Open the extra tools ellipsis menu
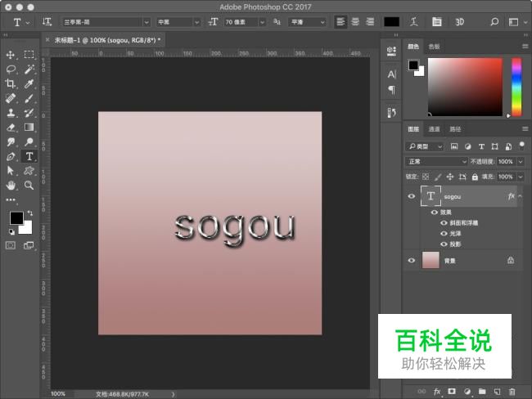This screenshot has width=532, height=399. coord(11,199)
